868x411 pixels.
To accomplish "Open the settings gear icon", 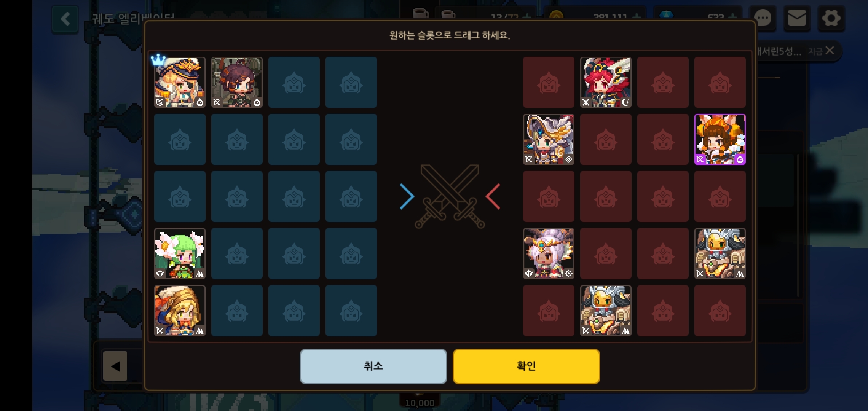I will point(831,18).
